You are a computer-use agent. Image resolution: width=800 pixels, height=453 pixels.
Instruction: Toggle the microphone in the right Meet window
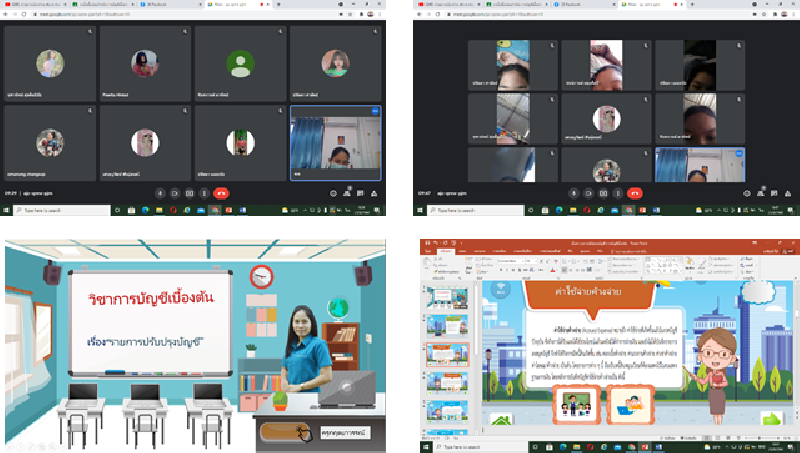pyautogui.click(x=573, y=193)
